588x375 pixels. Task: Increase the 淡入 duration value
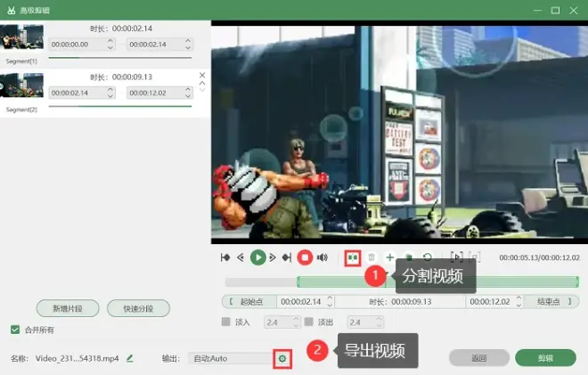296,319
